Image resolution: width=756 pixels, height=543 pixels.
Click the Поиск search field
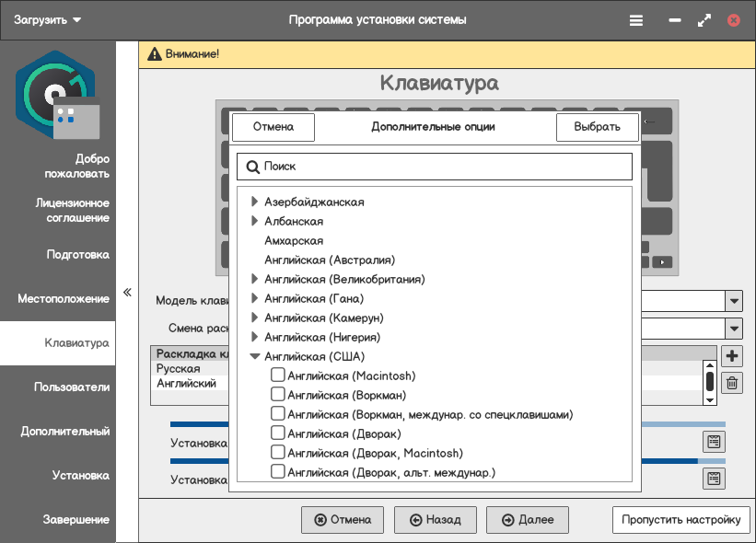tap(435, 167)
